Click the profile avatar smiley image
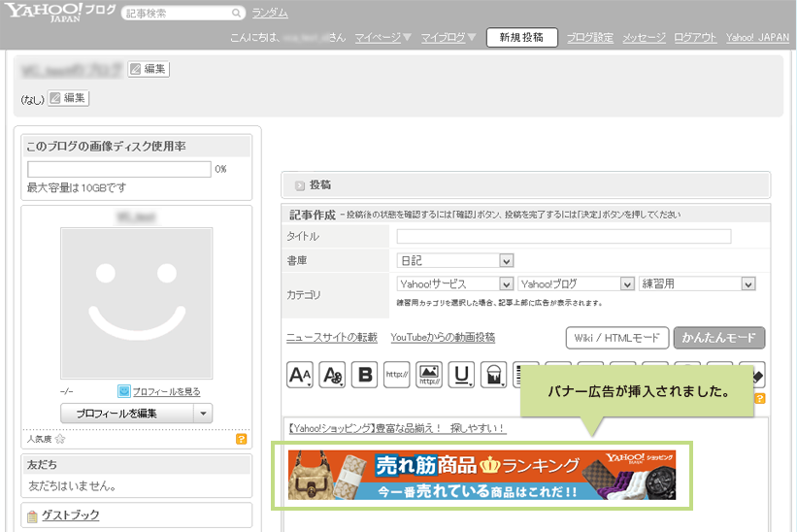The image size is (797, 532). (x=137, y=303)
